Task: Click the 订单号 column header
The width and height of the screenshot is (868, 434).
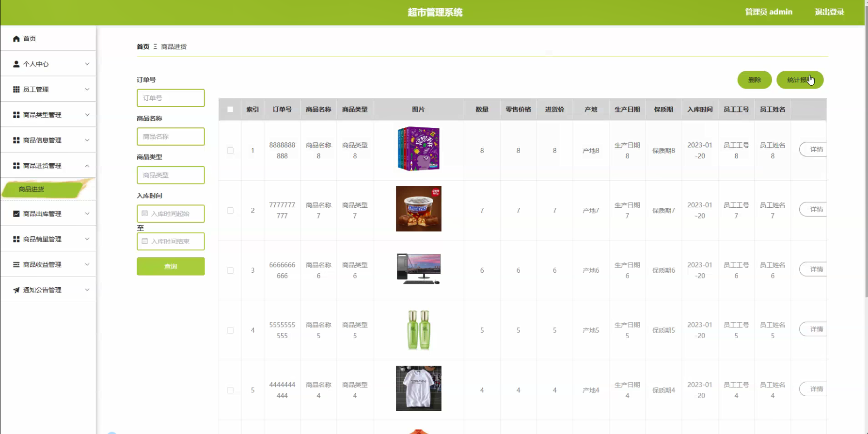Action: pyautogui.click(x=282, y=109)
